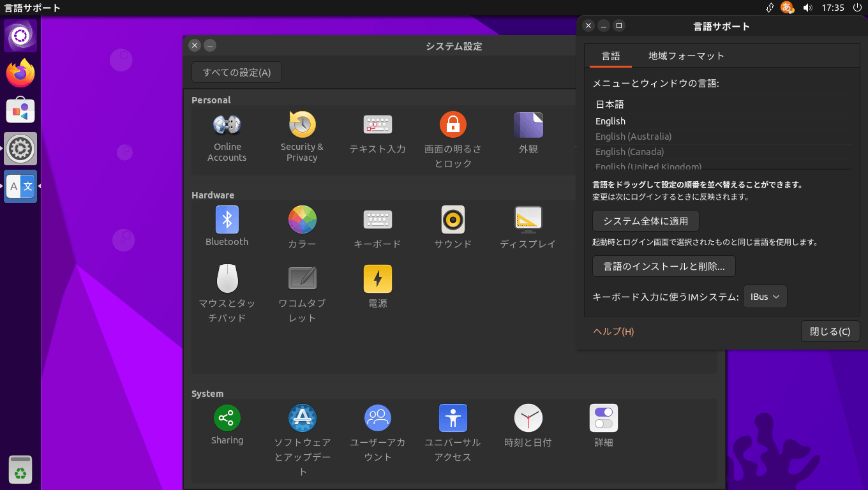Expand the IBus input method dropdown
Image resolution: width=868 pixels, height=490 pixels.
[765, 297]
